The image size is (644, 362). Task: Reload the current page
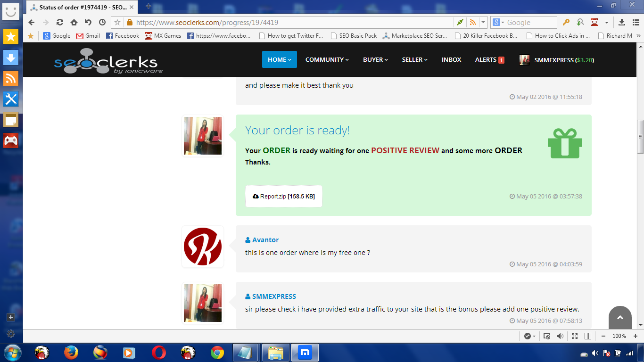coord(60,22)
